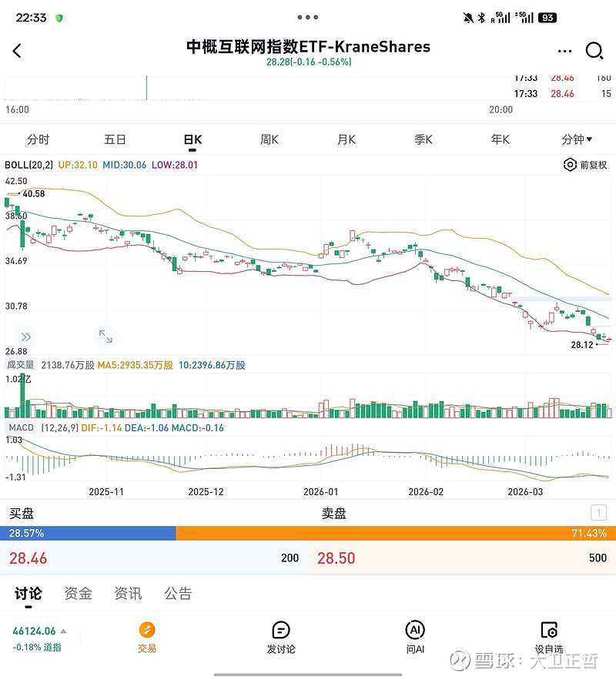This screenshot has height=680, width=616.
Task: Tap the 28.12 low price marker
Action: pyautogui.click(x=582, y=345)
